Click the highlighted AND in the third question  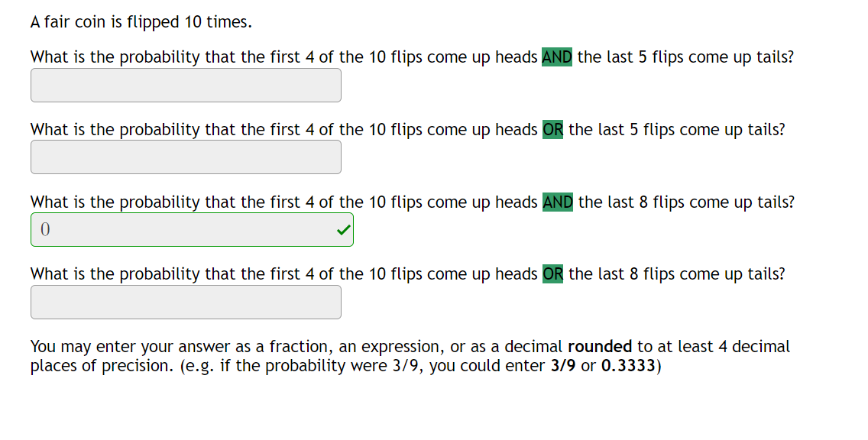(557, 202)
